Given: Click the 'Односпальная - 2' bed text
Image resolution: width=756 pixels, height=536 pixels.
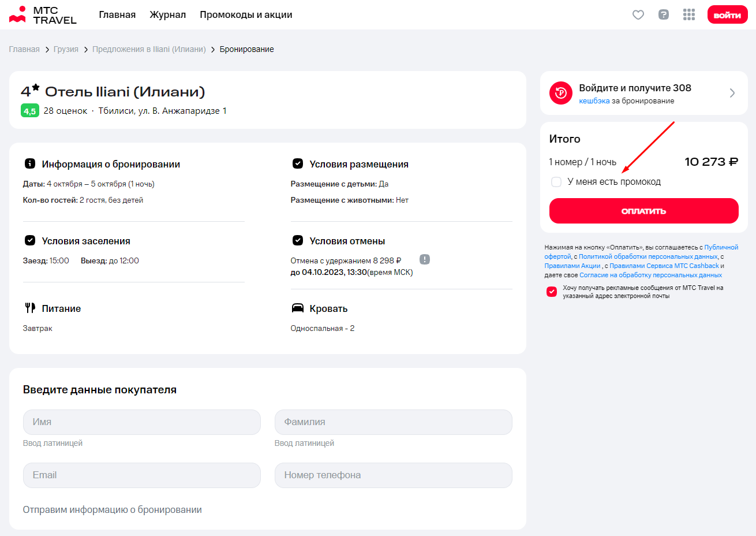Looking at the screenshot, I should coord(323,328).
